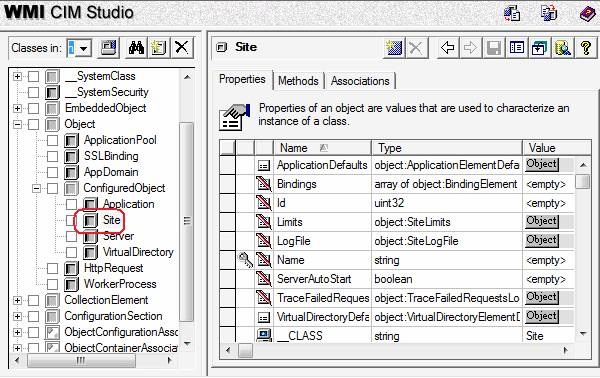Image resolution: width=600 pixels, height=378 pixels.
Task: Click the browse for namespace icon
Action: (x=109, y=48)
